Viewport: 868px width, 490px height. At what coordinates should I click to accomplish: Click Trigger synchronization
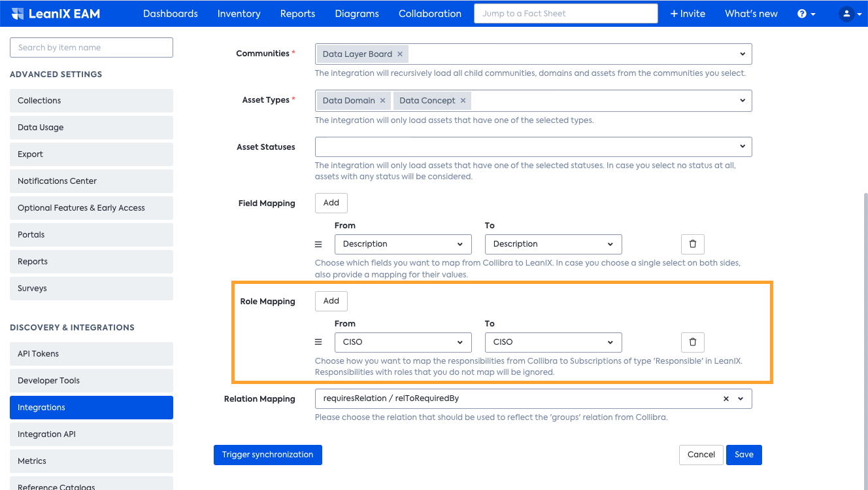(x=268, y=455)
